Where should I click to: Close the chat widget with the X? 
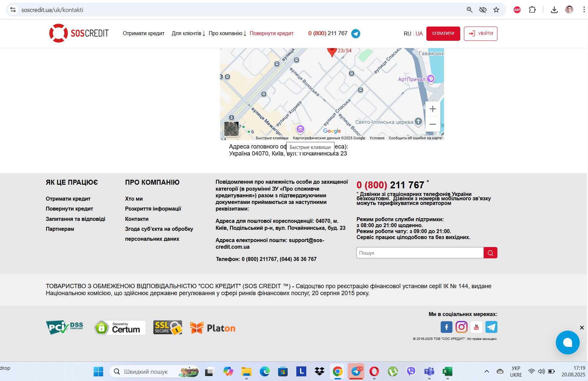coord(582,328)
